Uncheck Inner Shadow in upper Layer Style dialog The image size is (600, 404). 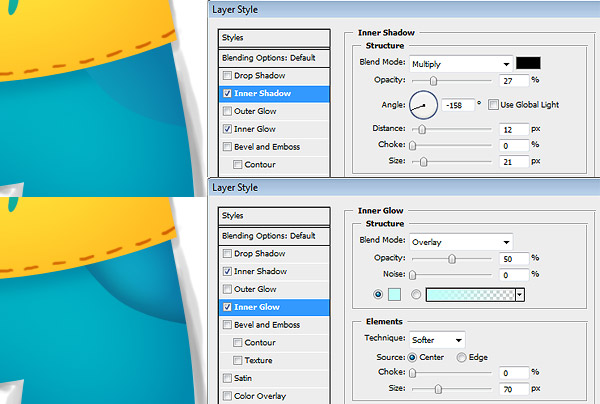point(227,93)
